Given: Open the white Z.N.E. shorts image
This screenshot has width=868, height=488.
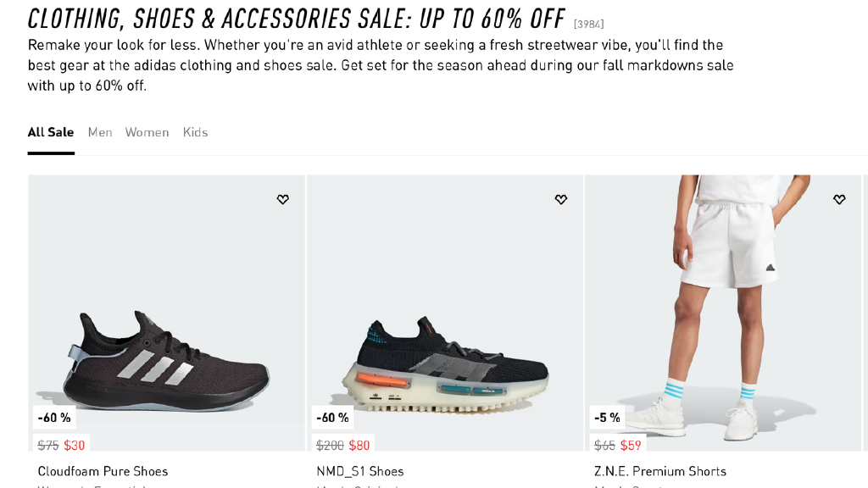Looking at the screenshot, I should pyautogui.click(x=723, y=313).
